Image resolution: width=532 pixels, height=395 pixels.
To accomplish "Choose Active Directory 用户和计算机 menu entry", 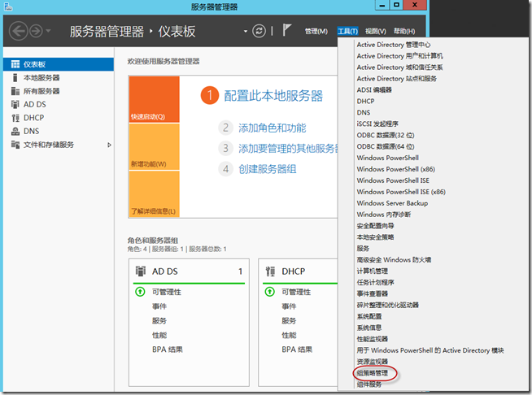I will (x=399, y=56).
